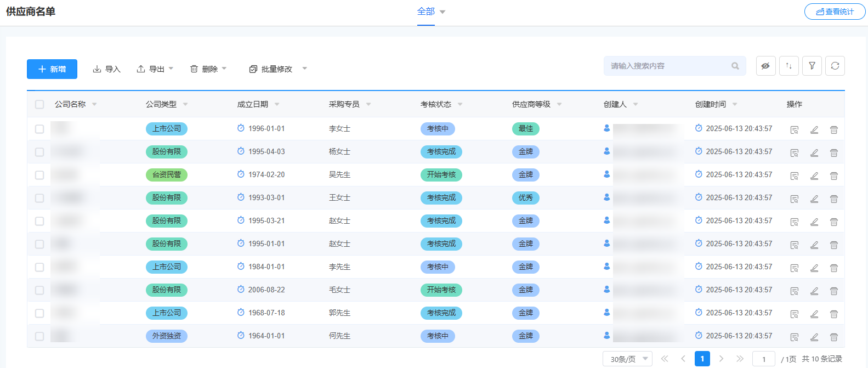Delete the 杨女士 supplier row
Image resolution: width=868 pixels, height=368 pixels.
(x=834, y=153)
